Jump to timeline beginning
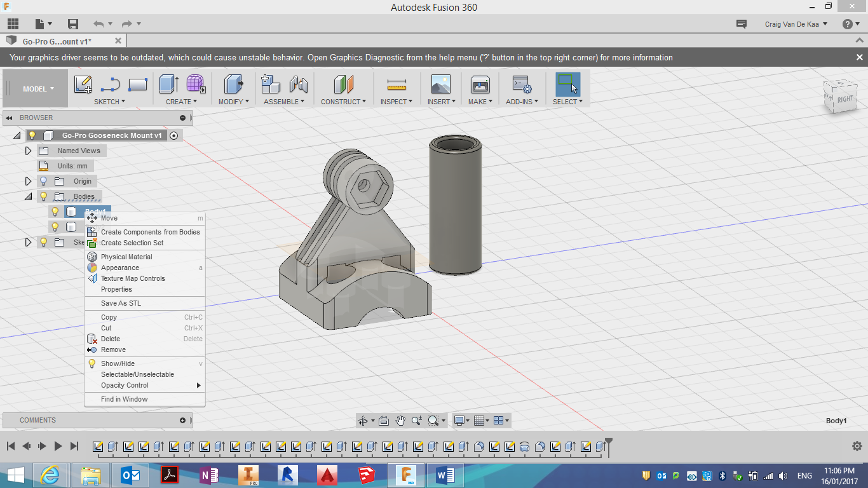 (x=11, y=446)
